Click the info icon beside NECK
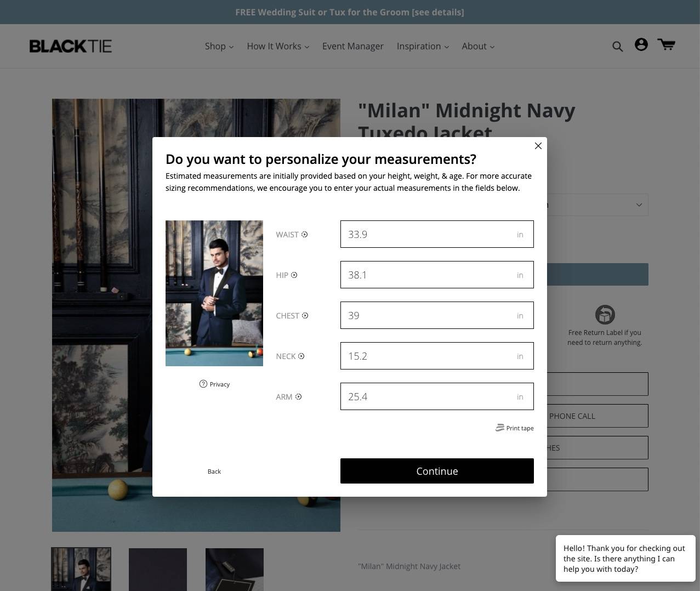This screenshot has height=591, width=700. pos(301,356)
